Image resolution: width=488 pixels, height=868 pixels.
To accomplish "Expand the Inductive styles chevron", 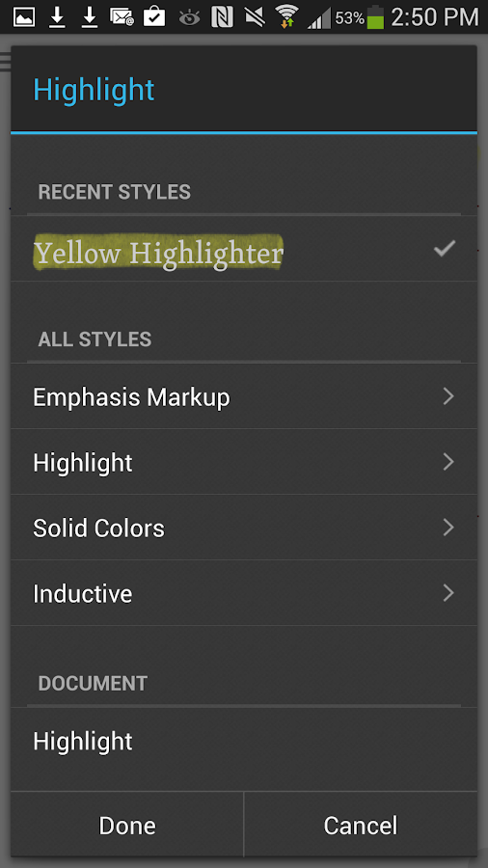I will (x=448, y=593).
